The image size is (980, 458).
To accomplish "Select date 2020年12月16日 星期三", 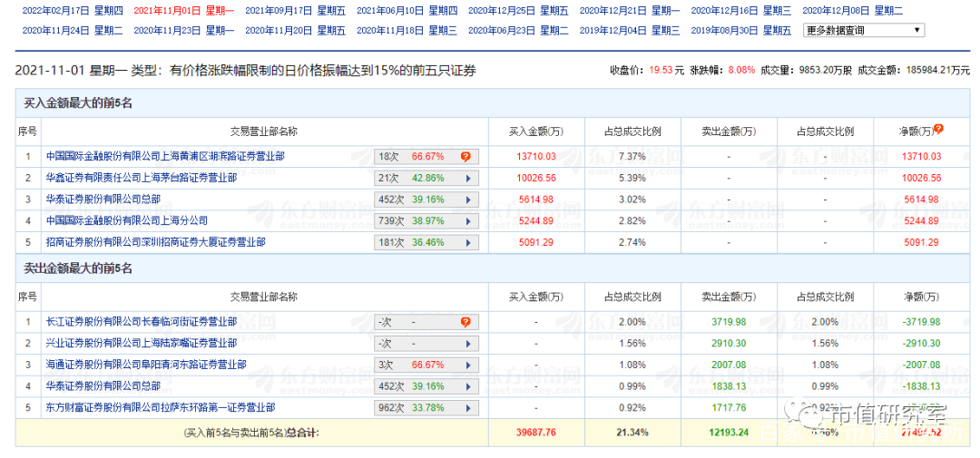I will 742,11.
